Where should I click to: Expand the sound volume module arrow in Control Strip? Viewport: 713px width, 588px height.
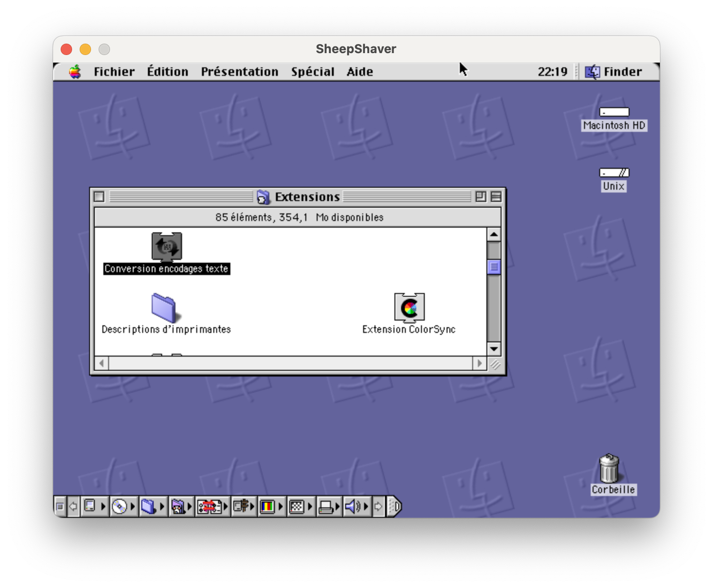(x=366, y=506)
